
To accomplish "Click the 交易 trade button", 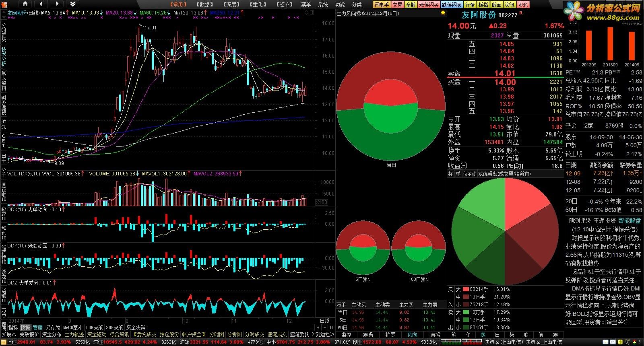I will pos(397,5).
